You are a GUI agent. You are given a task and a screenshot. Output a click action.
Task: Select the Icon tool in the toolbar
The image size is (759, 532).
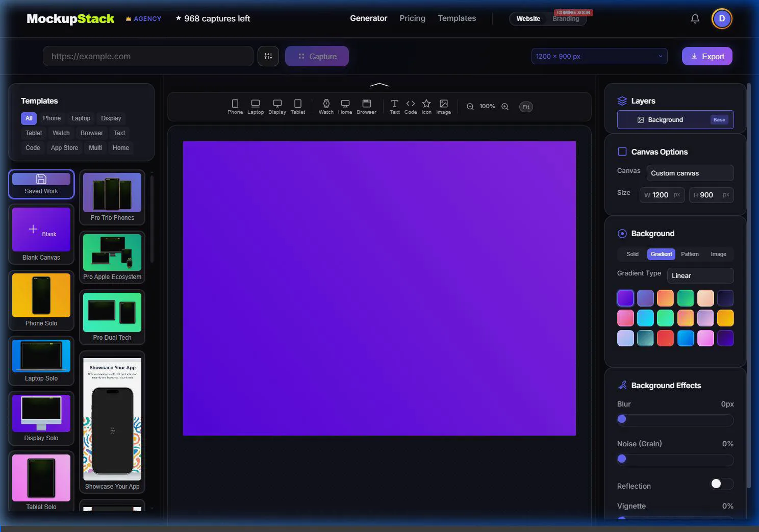tap(426, 107)
